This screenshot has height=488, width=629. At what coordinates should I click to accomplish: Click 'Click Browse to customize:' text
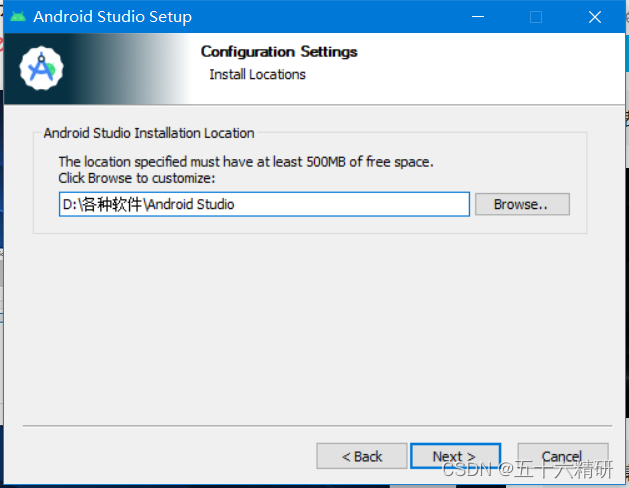pos(137,178)
